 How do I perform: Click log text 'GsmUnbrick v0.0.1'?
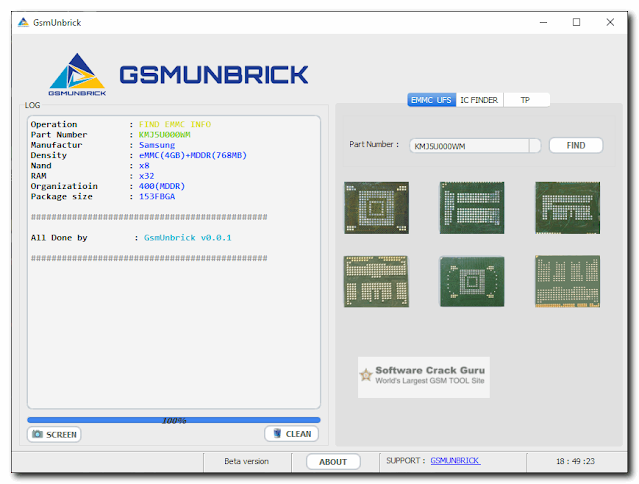pyautogui.click(x=187, y=238)
